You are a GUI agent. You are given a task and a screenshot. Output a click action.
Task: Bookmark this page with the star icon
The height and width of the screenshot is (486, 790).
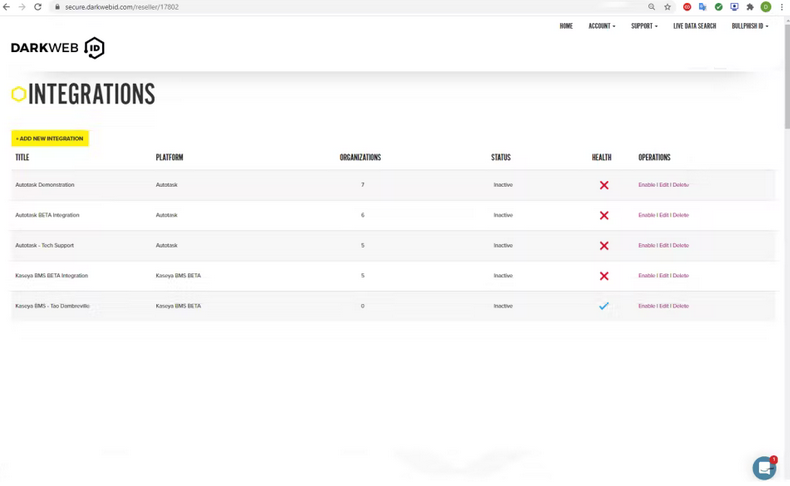(668, 7)
